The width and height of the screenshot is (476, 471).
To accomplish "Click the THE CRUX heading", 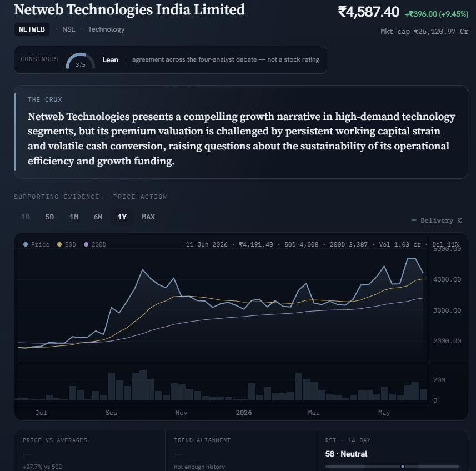I will [45, 99].
